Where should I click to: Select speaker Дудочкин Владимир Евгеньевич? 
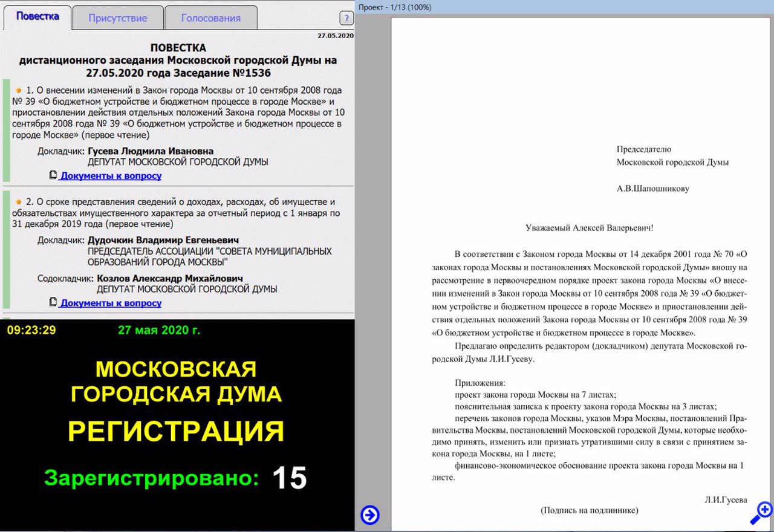point(163,240)
